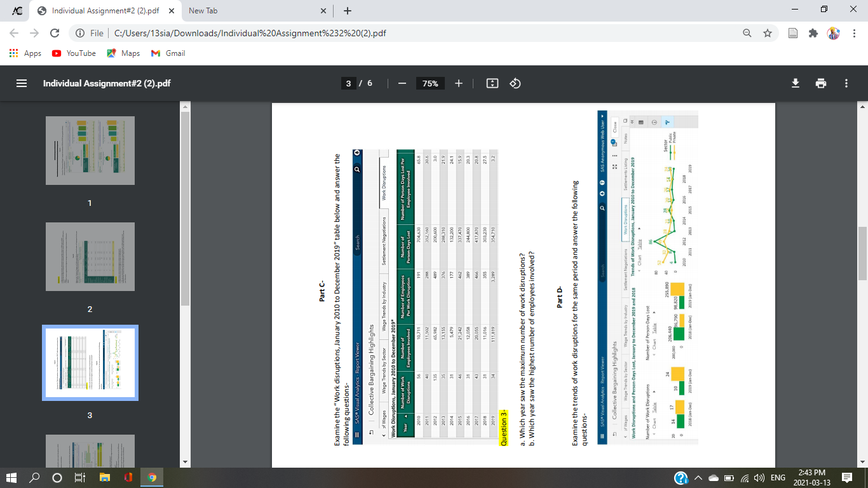Print the PDF document

(x=821, y=83)
